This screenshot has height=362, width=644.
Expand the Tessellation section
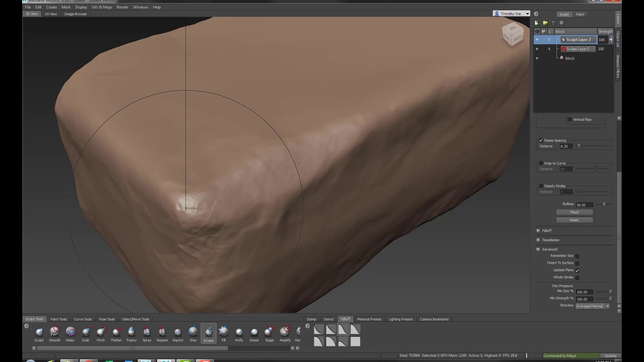pyautogui.click(x=538, y=240)
